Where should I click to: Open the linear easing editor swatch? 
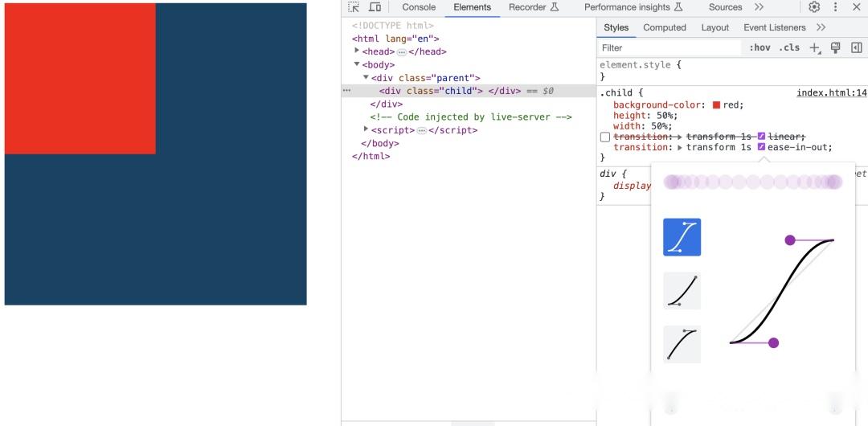pyautogui.click(x=761, y=137)
